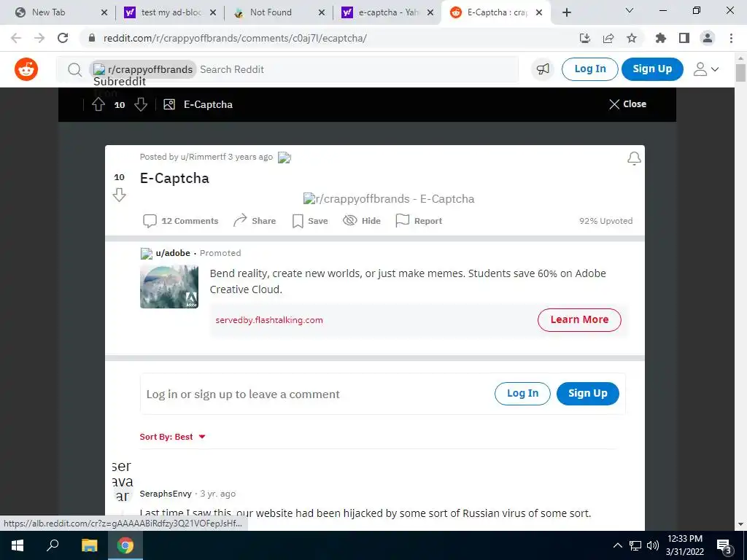Viewport: 747px width, 560px height.
Task: Click Log In in the comment box
Action: [522, 393]
